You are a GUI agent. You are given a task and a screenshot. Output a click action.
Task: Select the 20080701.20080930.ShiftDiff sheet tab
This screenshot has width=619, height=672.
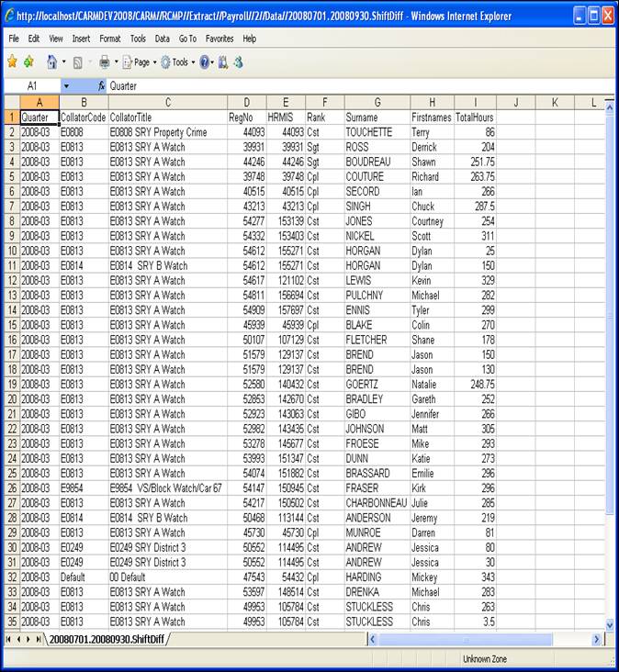point(107,638)
